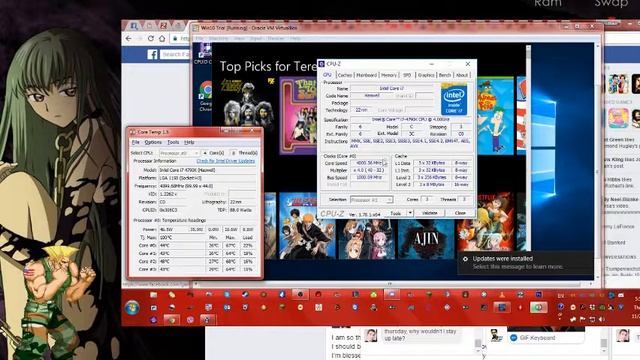Click the Top Picks heading in Netflix
This screenshot has height=360, width=640.
[268, 66]
